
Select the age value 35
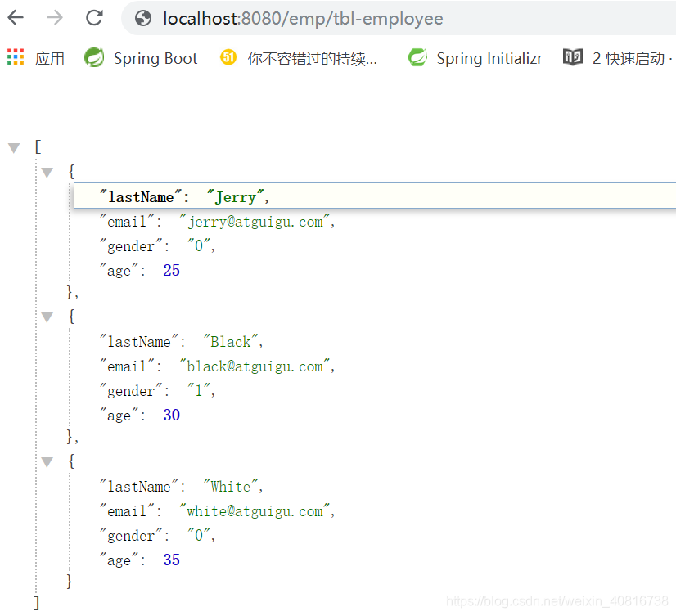171,560
